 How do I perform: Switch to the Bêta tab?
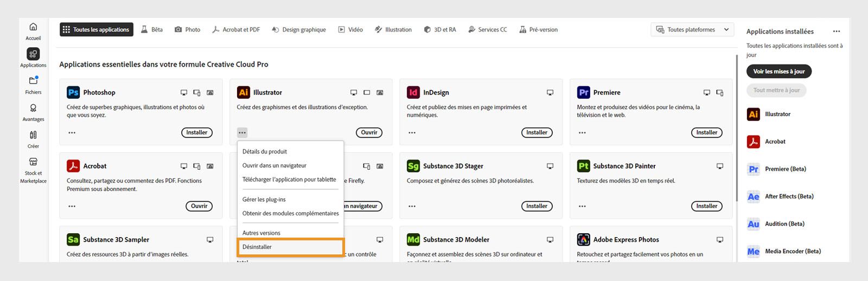coord(152,30)
